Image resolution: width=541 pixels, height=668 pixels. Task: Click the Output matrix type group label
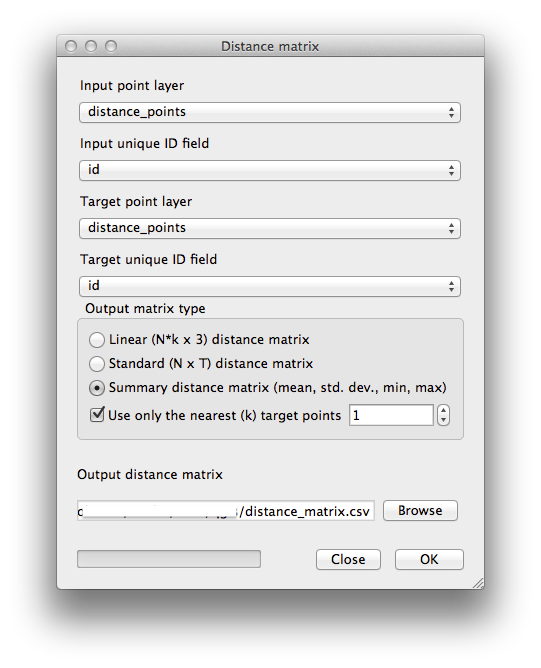(145, 308)
